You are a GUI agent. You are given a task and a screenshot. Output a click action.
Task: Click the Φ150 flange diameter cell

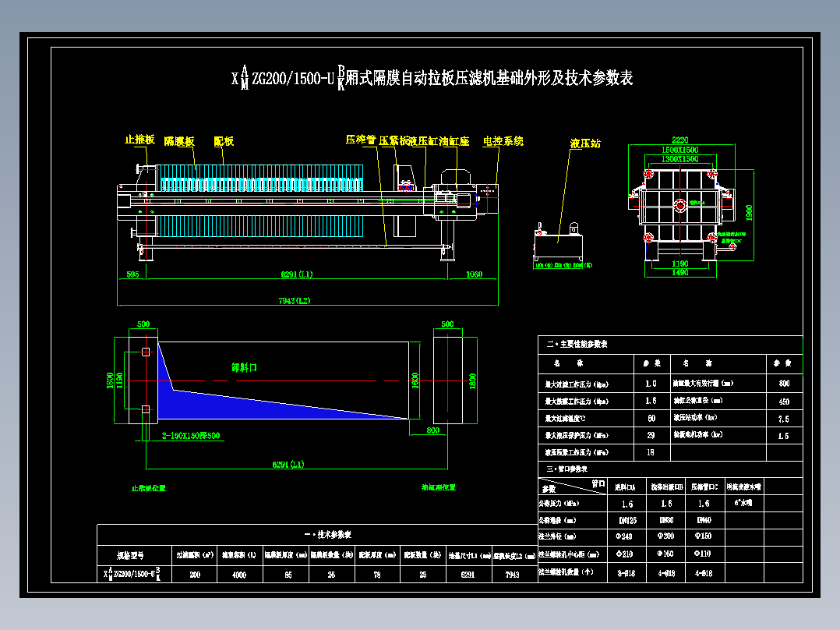pos(704,536)
